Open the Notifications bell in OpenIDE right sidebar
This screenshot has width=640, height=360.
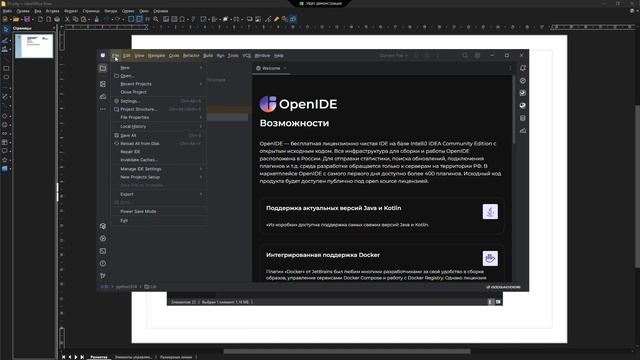click(x=523, y=68)
